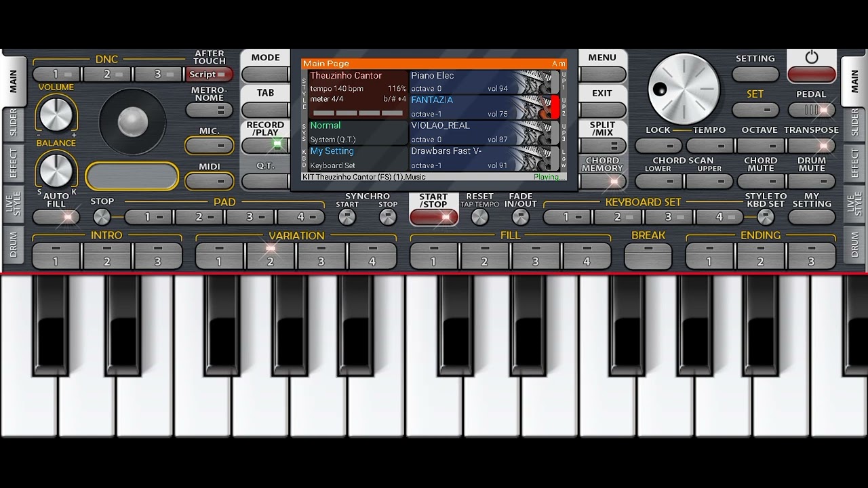868x488 pixels.
Task: Trigger PAD 1
Action: 149,217
